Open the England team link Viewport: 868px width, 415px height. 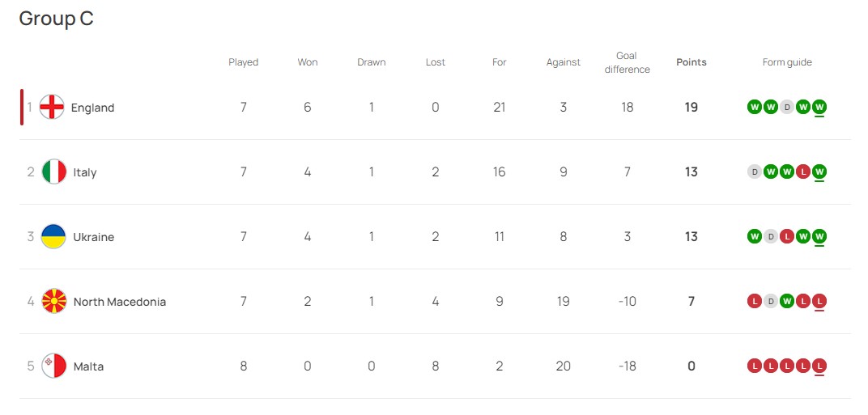(92, 108)
